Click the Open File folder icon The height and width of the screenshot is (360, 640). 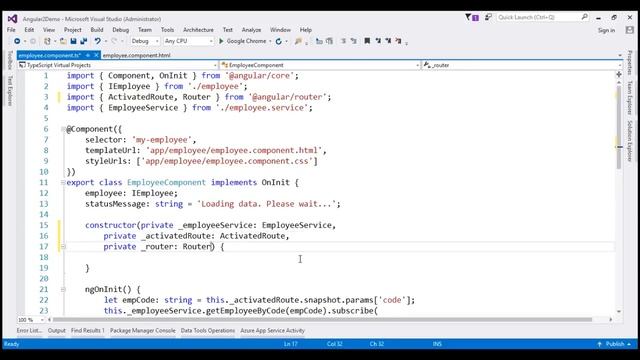click(63, 41)
